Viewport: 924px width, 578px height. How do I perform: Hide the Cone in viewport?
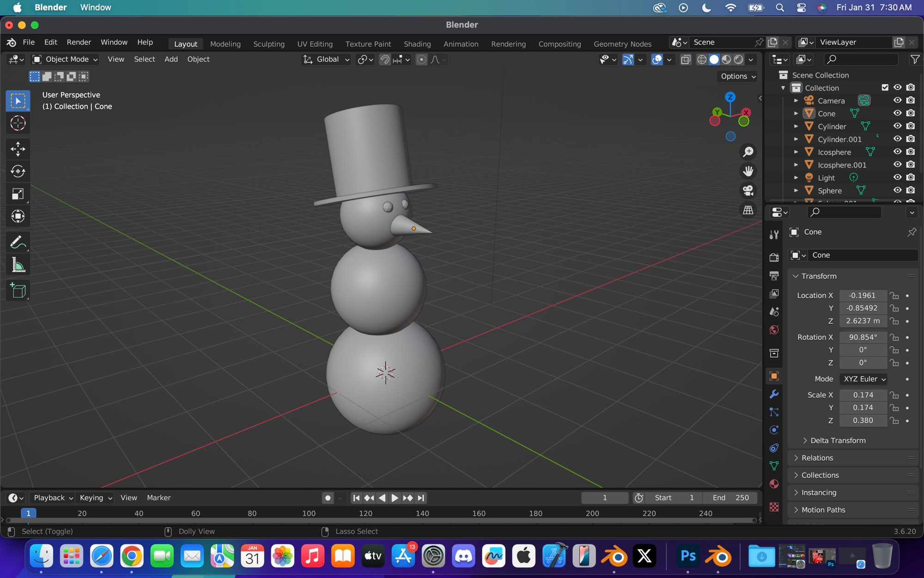pos(897,113)
